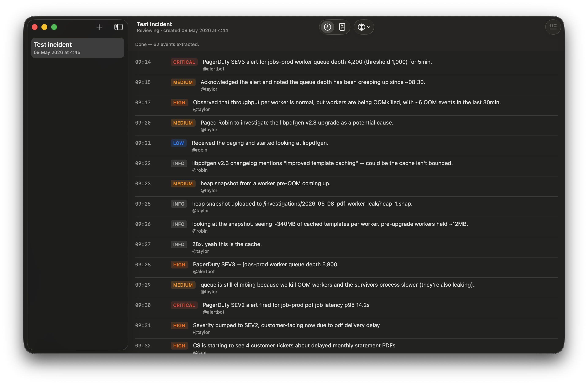Click the yellow minimize window button
The height and width of the screenshot is (385, 588).
pos(44,27)
